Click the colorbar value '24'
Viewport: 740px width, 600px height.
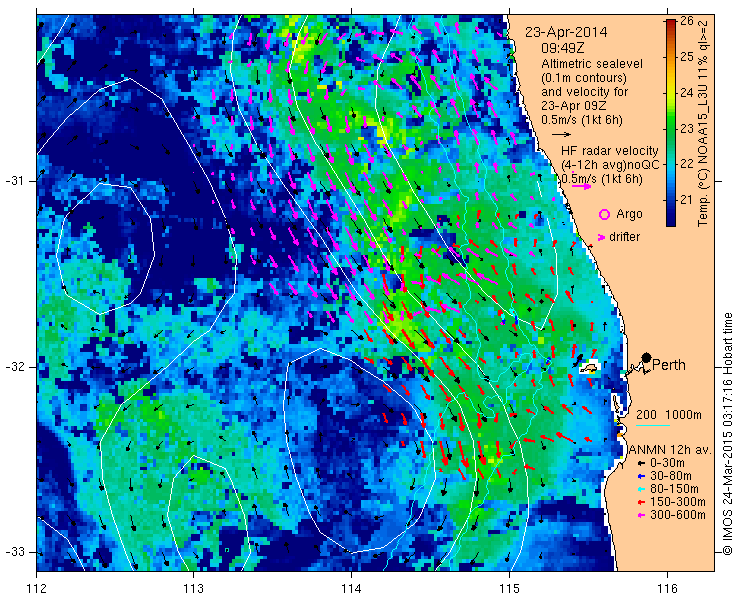point(687,93)
